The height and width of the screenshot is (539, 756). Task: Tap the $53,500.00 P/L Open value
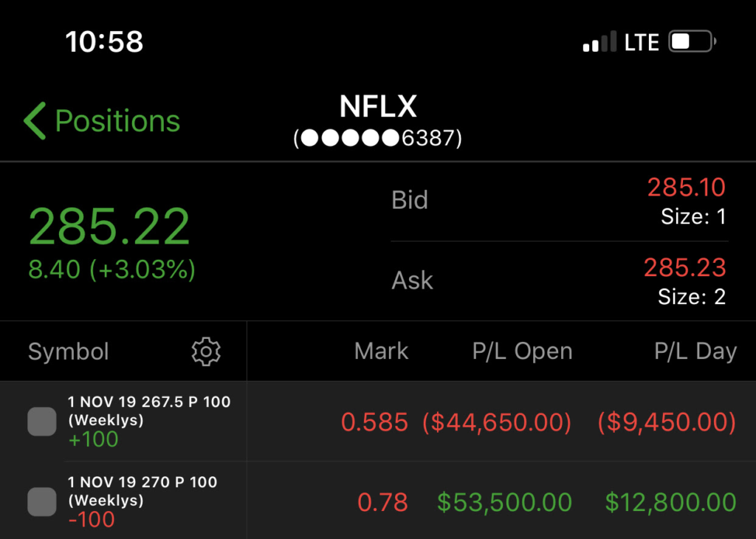click(x=504, y=503)
